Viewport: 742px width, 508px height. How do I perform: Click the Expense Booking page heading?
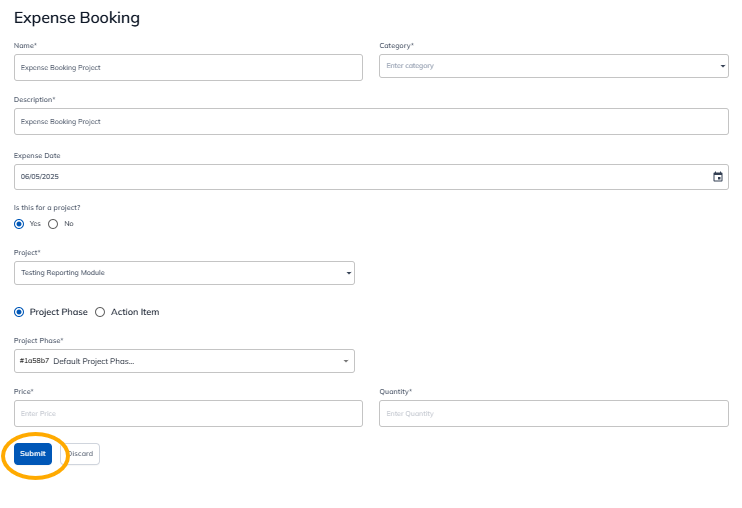77,18
